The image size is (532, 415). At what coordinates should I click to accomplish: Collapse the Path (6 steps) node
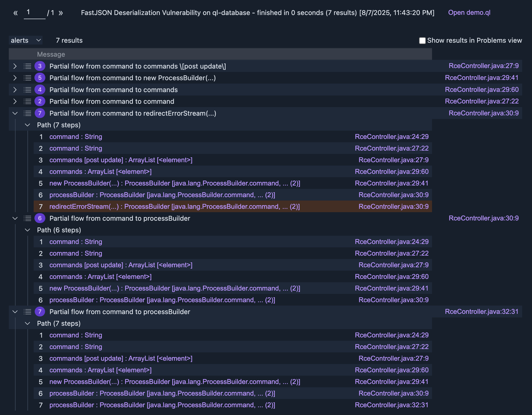tap(27, 230)
